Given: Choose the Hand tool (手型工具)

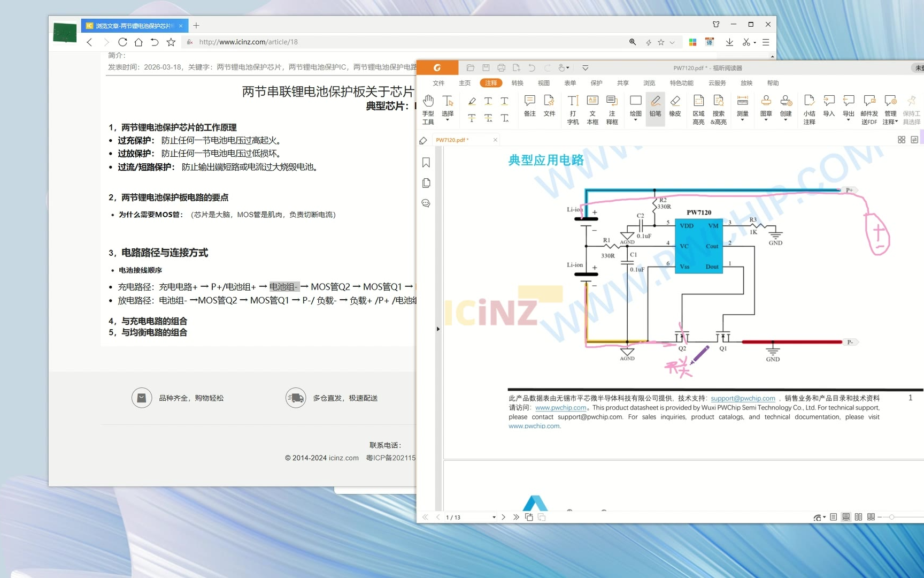Looking at the screenshot, I should (x=428, y=109).
